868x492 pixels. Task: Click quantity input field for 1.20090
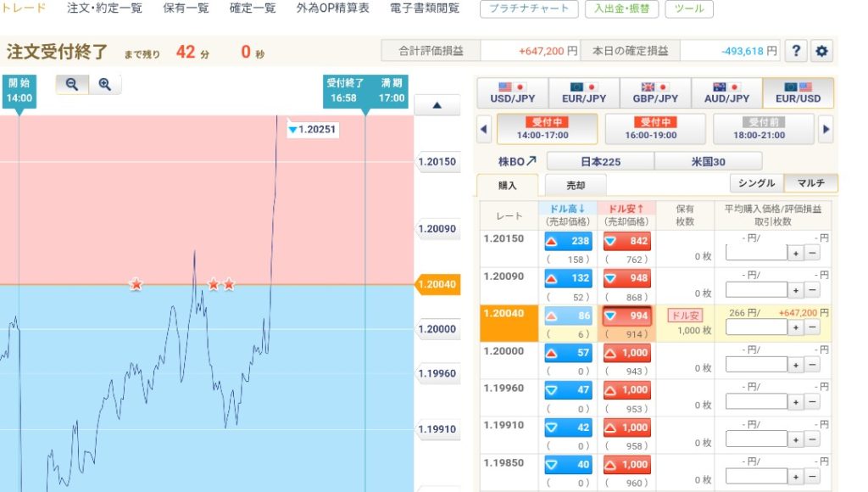pos(756,290)
